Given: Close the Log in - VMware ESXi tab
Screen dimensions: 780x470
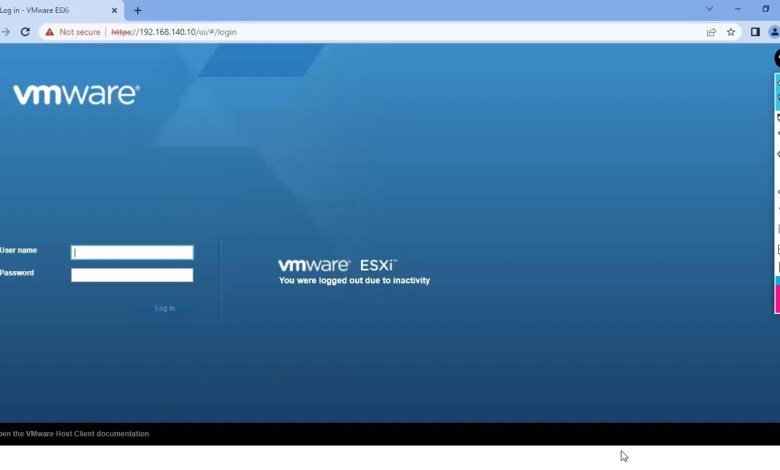Looking at the screenshot, I should click(114, 10).
